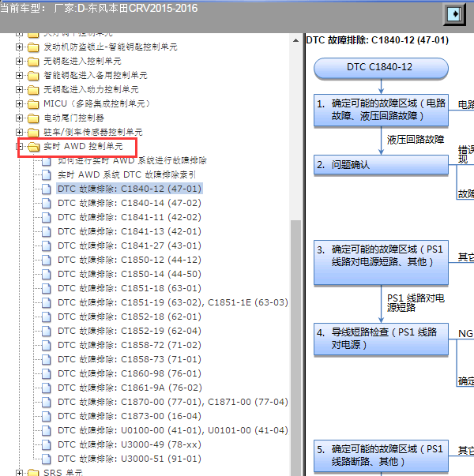Click the folder icon of 无钥匙进入控制单元
474x476 pixels.
33,62
